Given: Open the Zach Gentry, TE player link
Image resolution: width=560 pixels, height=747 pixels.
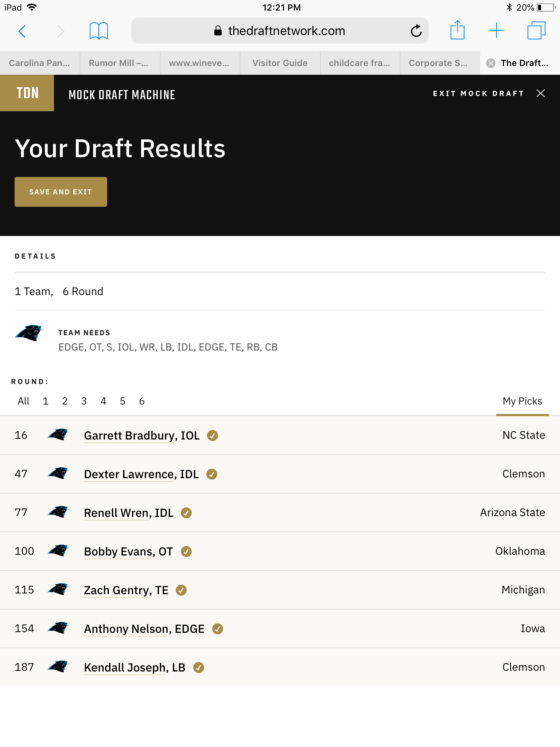Looking at the screenshot, I should (126, 590).
